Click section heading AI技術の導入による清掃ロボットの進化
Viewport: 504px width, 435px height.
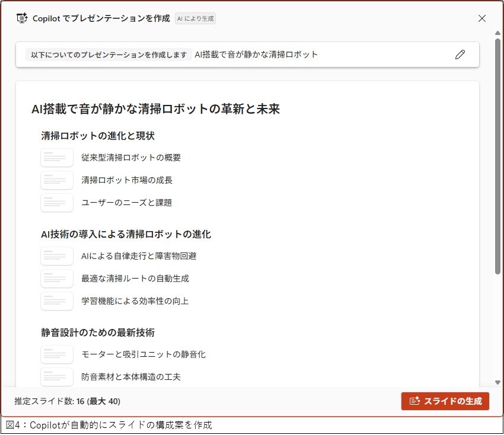click(126, 234)
